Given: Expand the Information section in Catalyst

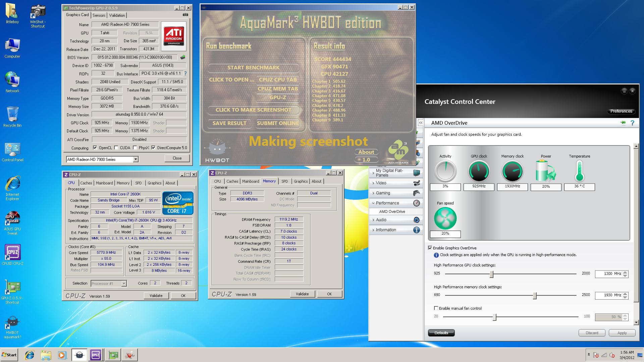Looking at the screenshot, I should click(x=396, y=230).
